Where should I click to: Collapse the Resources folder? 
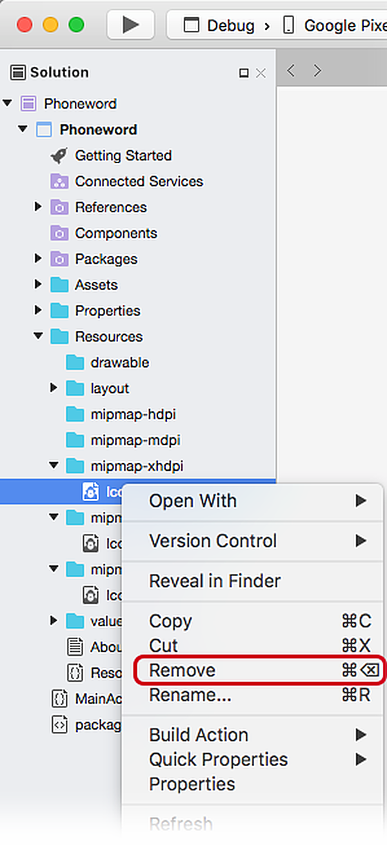[38, 336]
